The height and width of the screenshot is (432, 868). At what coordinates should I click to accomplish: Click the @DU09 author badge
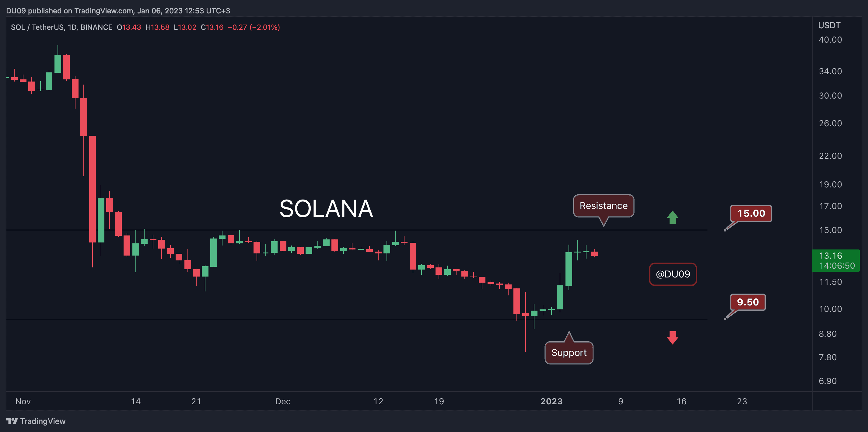pyautogui.click(x=673, y=274)
